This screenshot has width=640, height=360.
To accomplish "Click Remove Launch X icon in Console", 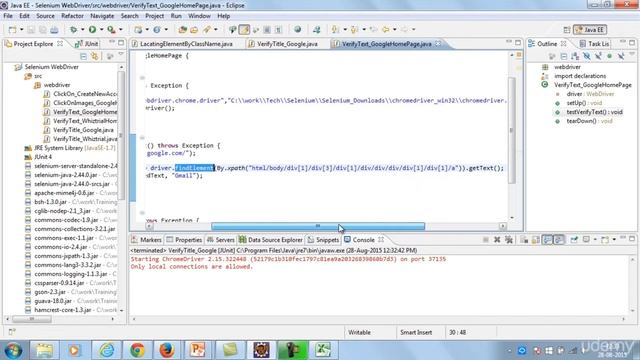I will tap(497, 240).
